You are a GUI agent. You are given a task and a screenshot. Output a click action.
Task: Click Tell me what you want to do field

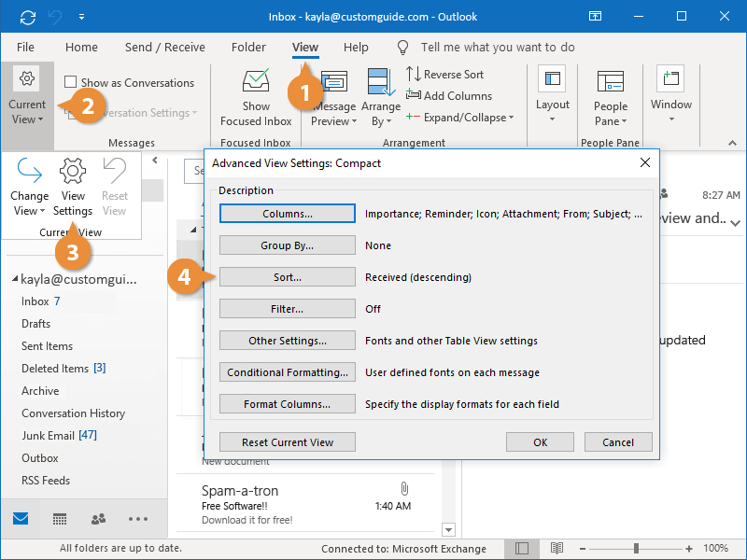click(x=498, y=48)
